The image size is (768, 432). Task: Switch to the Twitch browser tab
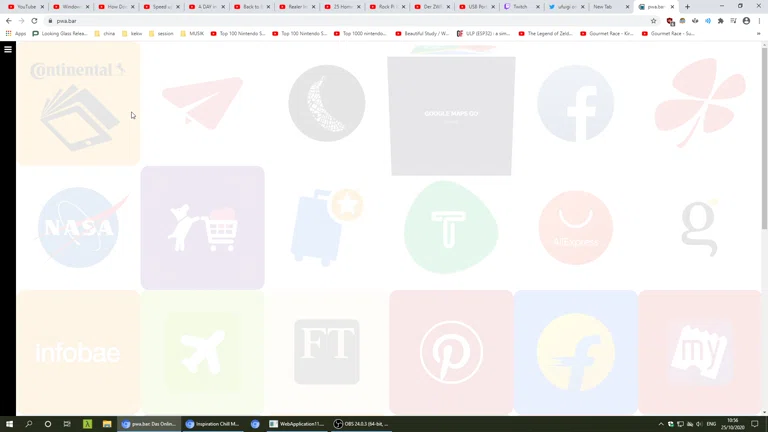(520, 7)
